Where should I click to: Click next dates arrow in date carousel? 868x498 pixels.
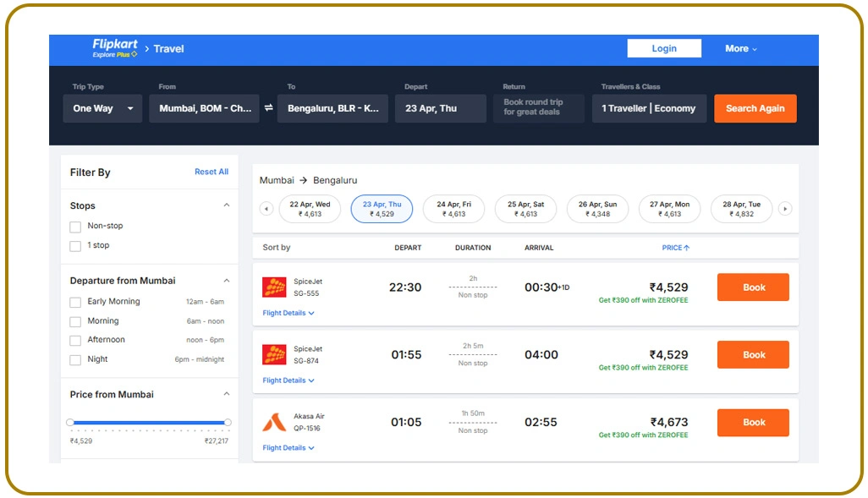pyautogui.click(x=785, y=209)
